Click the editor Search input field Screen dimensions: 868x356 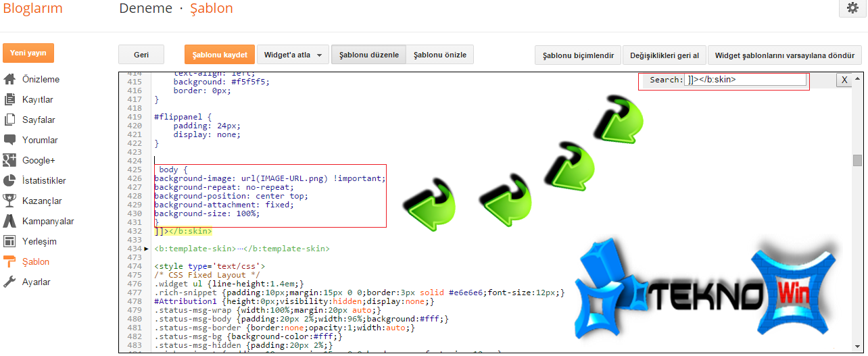tap(745, 80)
